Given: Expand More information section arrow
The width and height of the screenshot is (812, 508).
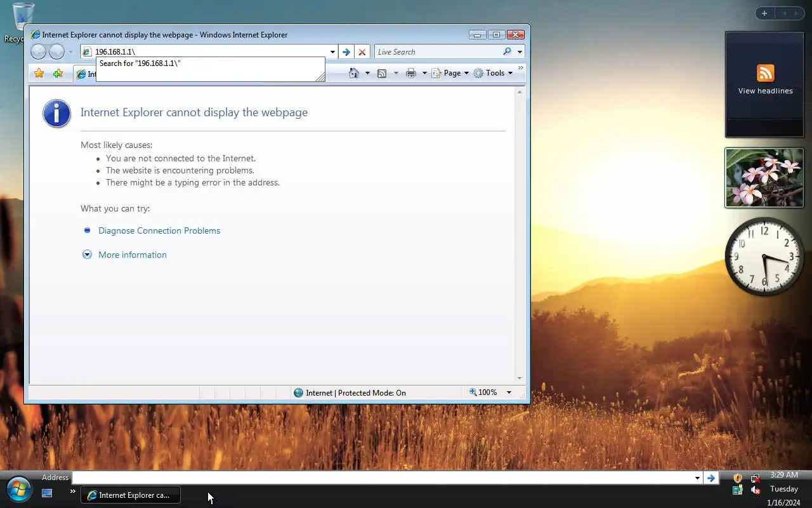Looking at the screenshot, I should [x=88, y=255].
